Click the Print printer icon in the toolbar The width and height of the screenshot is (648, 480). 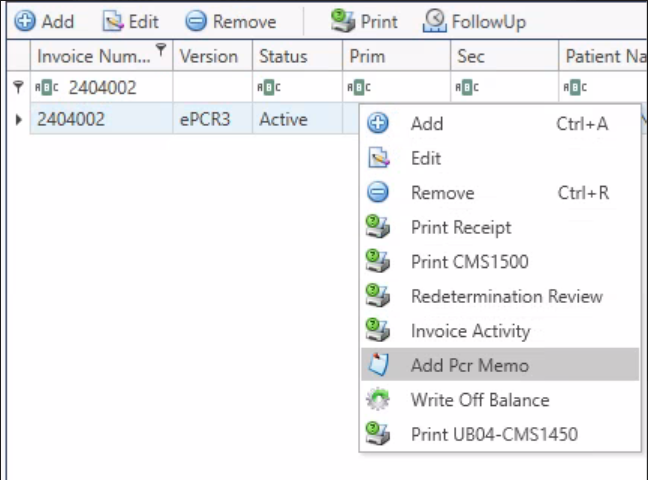(344, 21)
